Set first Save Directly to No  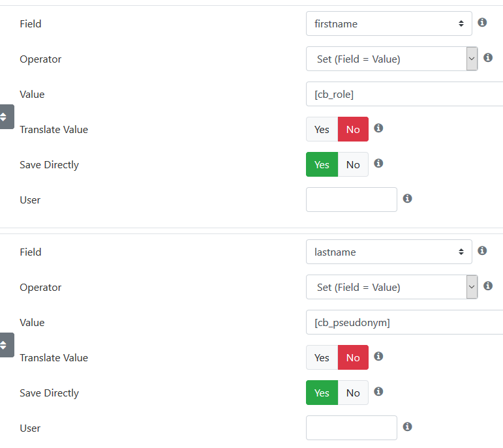tap(353, 164)
